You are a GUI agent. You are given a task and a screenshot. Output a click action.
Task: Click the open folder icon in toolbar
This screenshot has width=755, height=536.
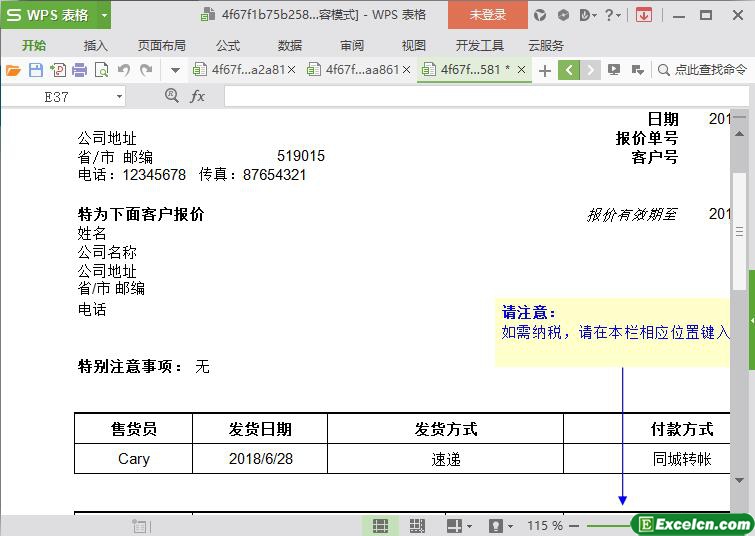[13, 70]
